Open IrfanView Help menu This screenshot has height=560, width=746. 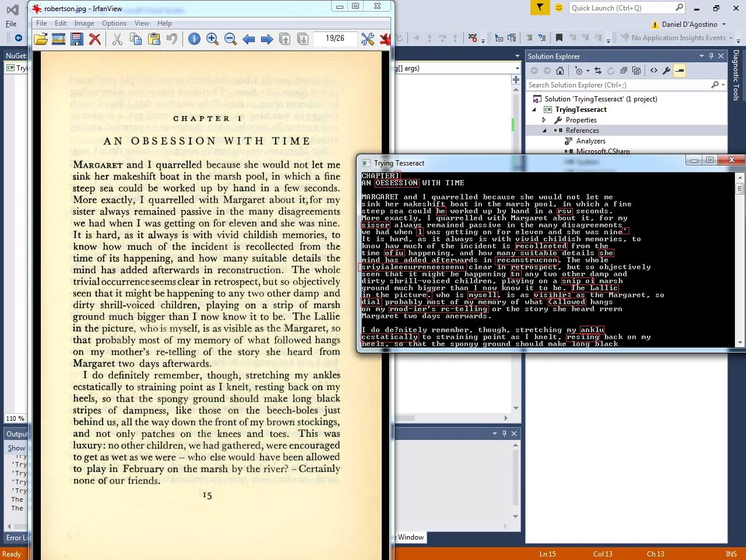[x=164, y=23]
